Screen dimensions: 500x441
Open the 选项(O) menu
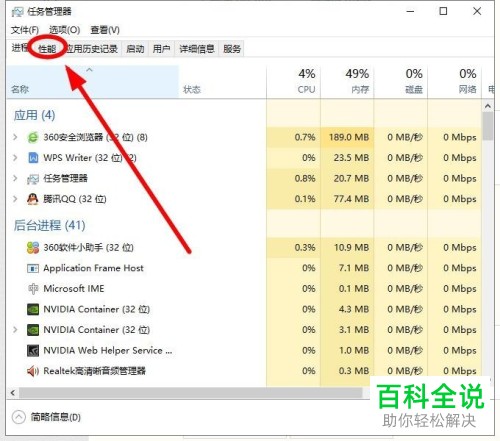pyautogui.click(x=64, y=30)
